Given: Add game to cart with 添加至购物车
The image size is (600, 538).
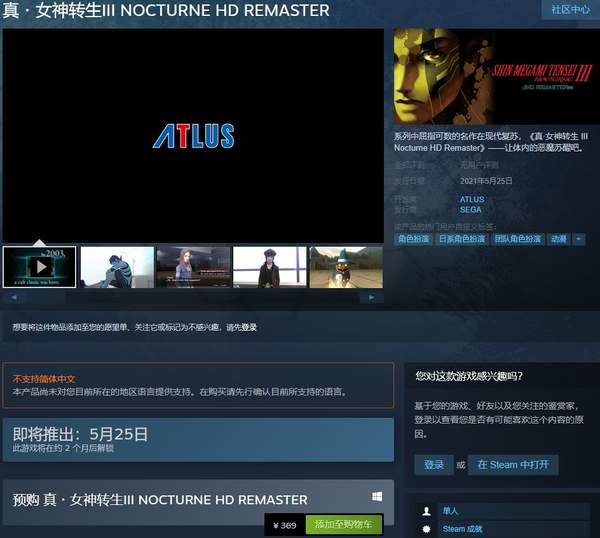Looking at the screenshot, I should pos(342,525).
